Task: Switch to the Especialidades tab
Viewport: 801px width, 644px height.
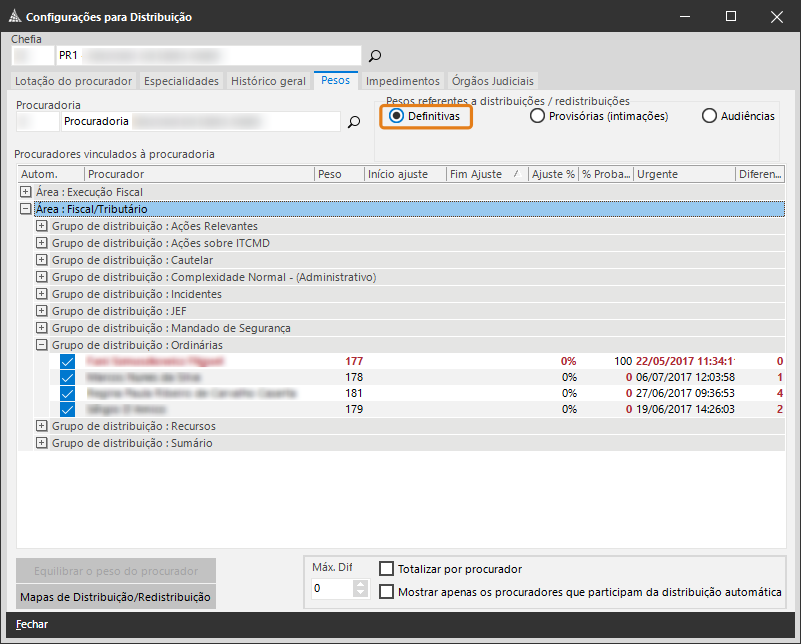Action: pyautogui.click(x=181, y=81)
